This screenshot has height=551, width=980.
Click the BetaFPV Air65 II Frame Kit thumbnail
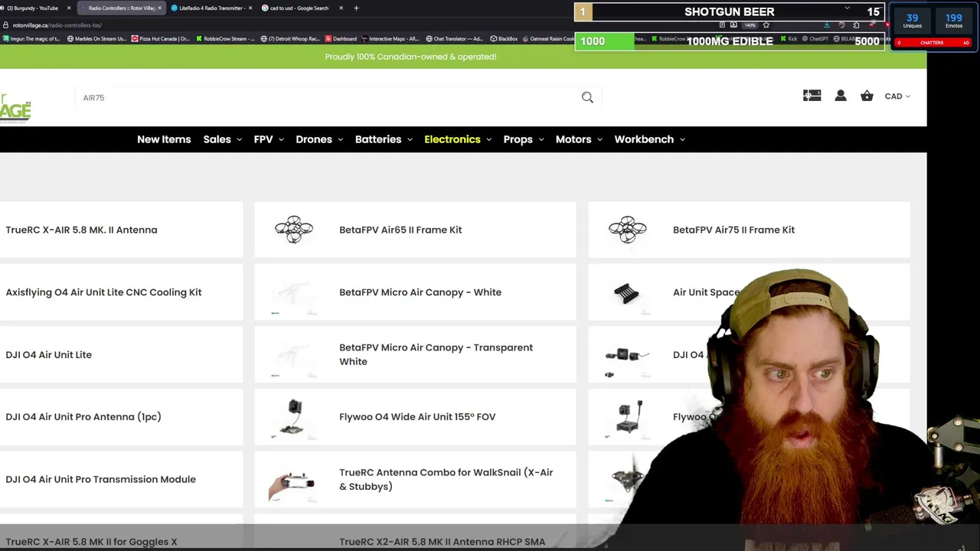click(x=294, y=230)
